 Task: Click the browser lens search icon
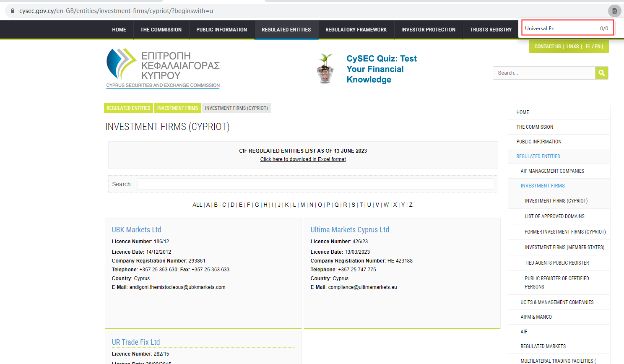614,11
